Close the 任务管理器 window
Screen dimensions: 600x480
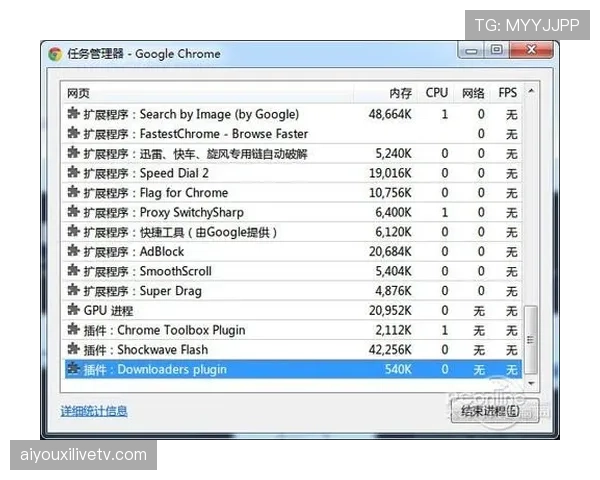click(x=531, y=50)
